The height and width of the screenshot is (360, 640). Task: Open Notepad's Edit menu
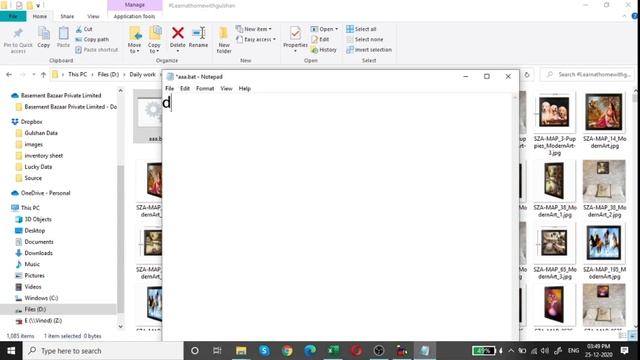(185, 88)
